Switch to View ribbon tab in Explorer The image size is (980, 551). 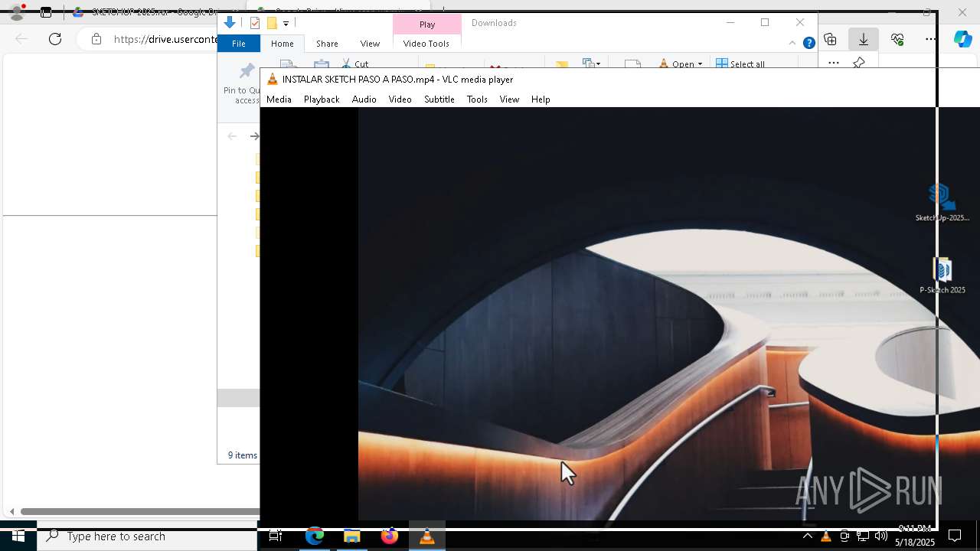pos(370,44)
